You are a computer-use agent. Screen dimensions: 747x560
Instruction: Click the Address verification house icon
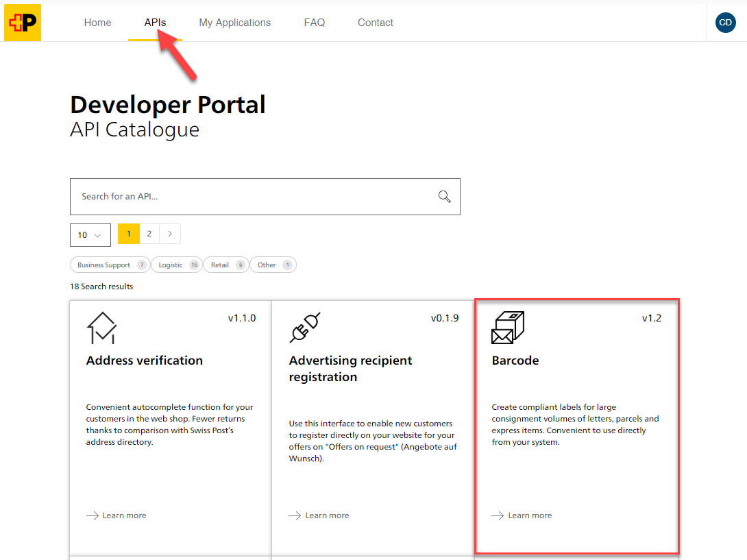coord(101,328)
